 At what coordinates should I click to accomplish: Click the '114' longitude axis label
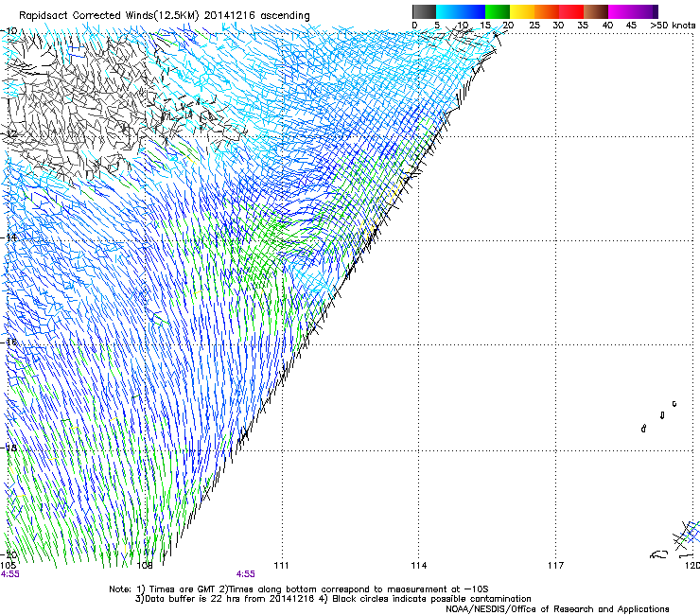click(x=419, y=566)
